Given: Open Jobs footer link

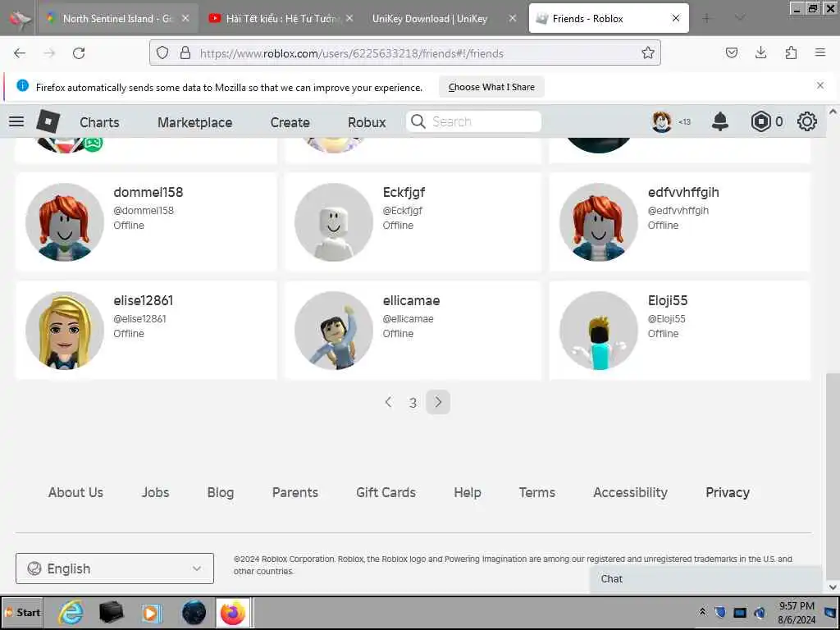Looking at the screenshot, I should (x=155, y=492).
